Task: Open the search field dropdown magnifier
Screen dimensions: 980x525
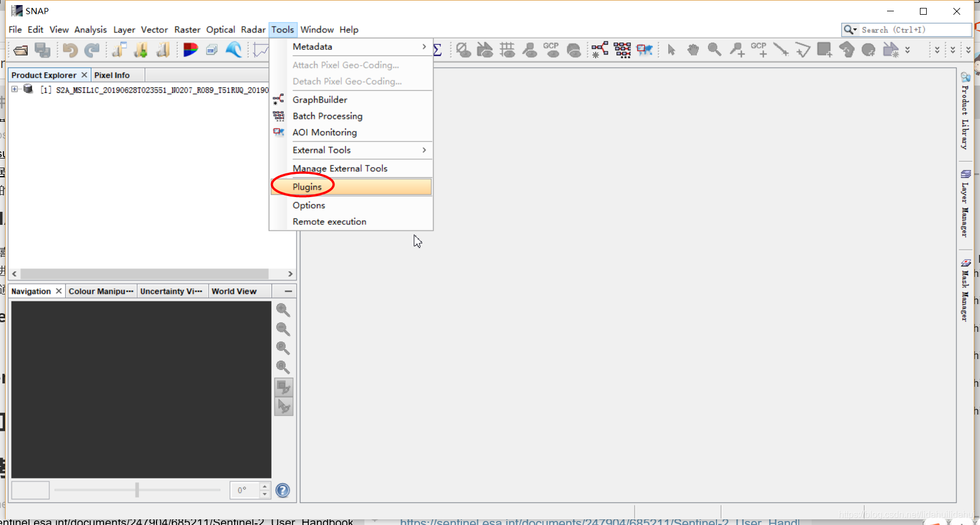Action: pyautogui.click(x=850, y=30)
